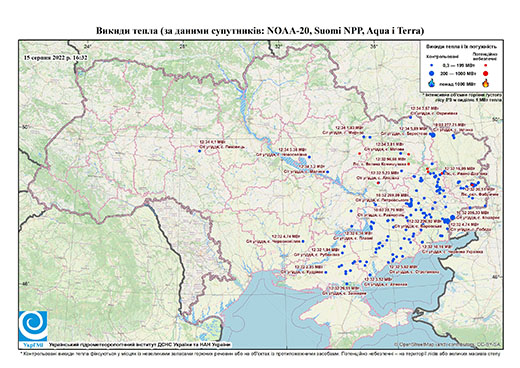
Task: Click the small red dot in legend
Action: (486, 65)
